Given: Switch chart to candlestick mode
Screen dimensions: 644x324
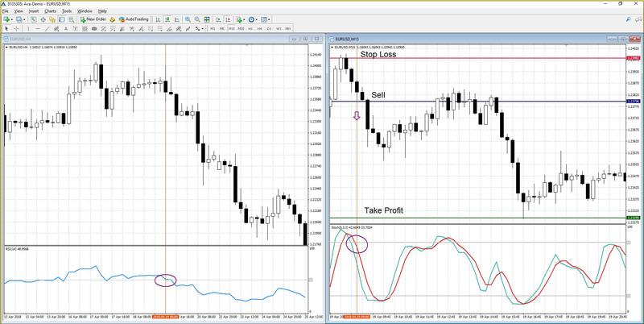Looking at the screenshot, I should [167, 19].
